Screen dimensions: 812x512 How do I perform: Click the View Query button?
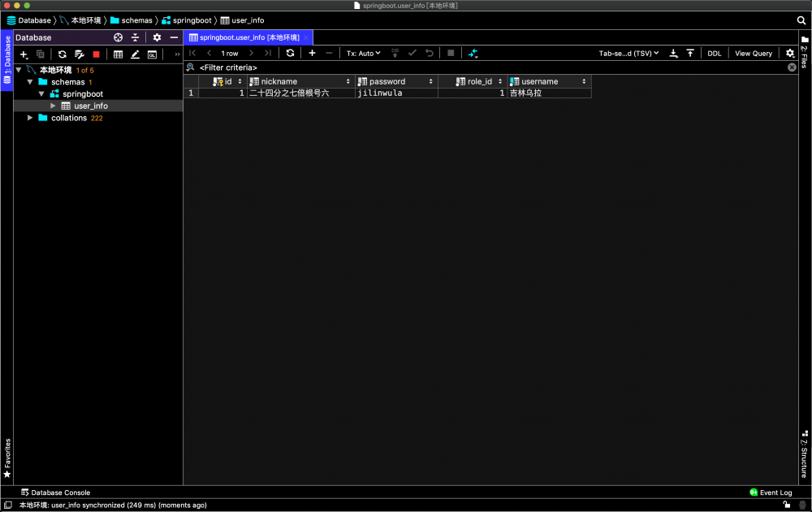(754, 54)
